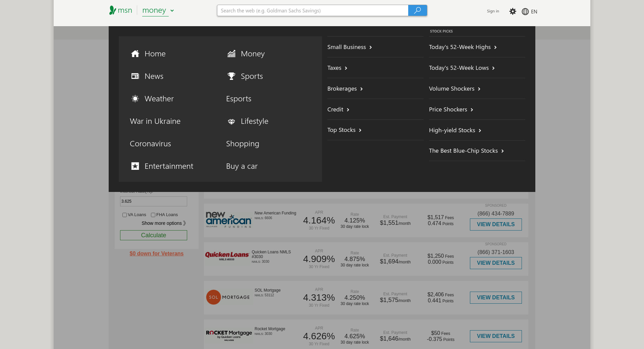Click the Entertainment star icon

click(135, 166)
